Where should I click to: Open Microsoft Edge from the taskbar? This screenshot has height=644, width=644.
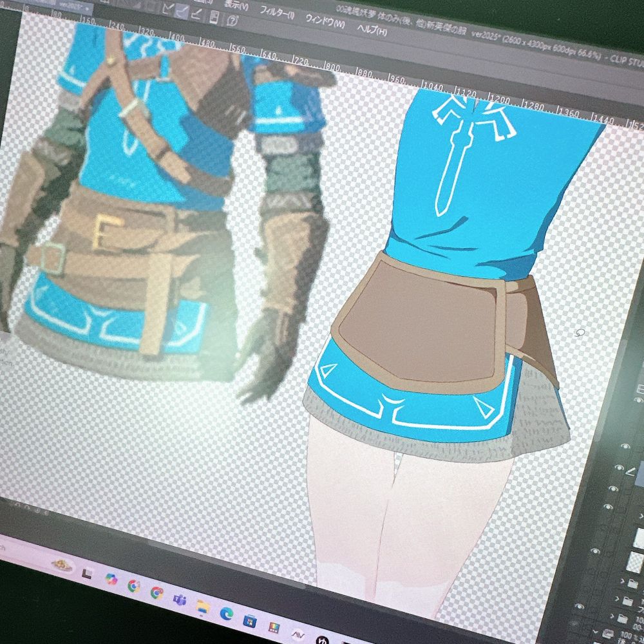pyautogui.click(x=226, y=614)
